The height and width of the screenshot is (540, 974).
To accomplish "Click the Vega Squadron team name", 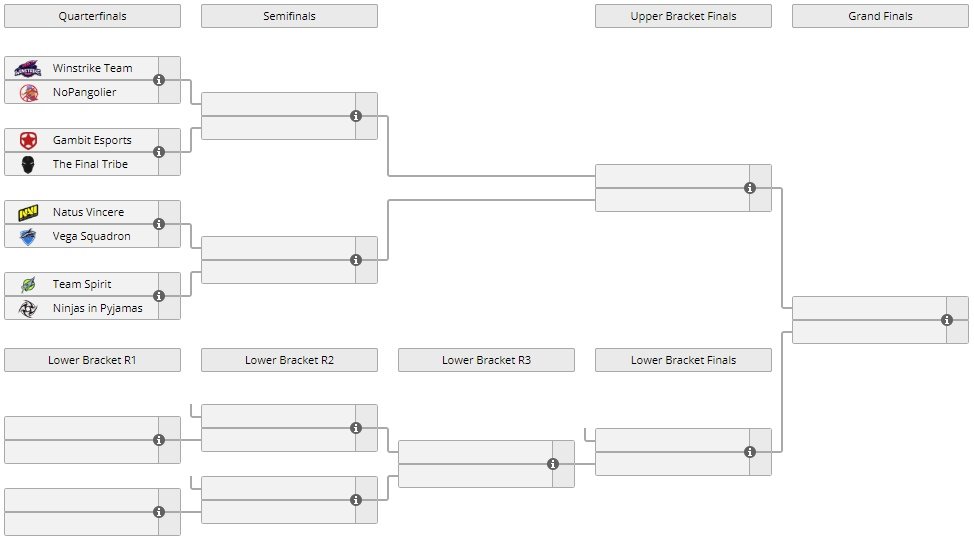I will tap(91, 236).
